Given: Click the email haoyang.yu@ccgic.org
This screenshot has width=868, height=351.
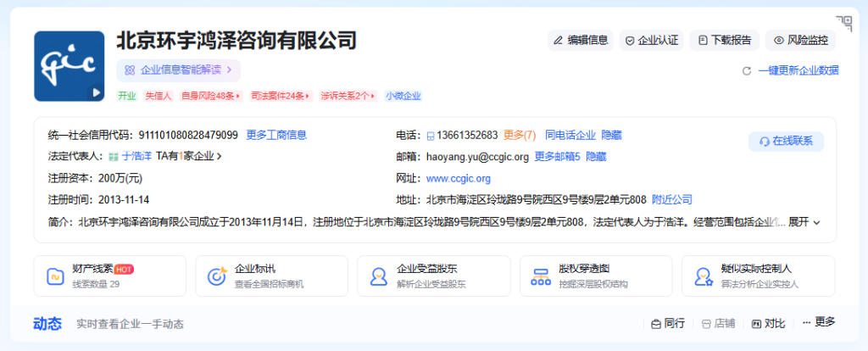Looking at the screenshot, I should 478,157.
